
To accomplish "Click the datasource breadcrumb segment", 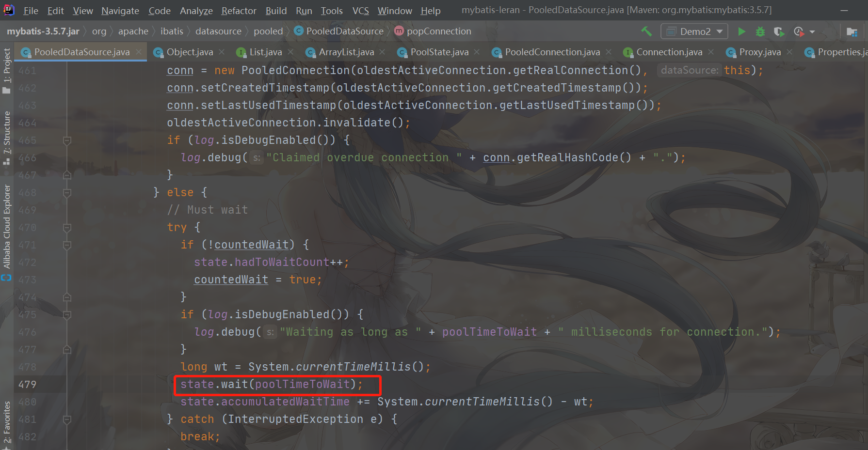I will coord(218,31).
